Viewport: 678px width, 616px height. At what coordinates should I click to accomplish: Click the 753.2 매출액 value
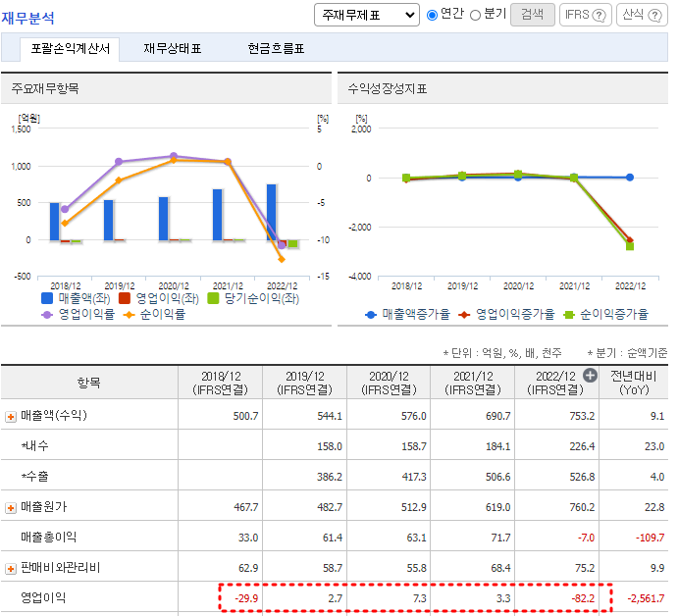pyautogui.click(x=582, y=416)
